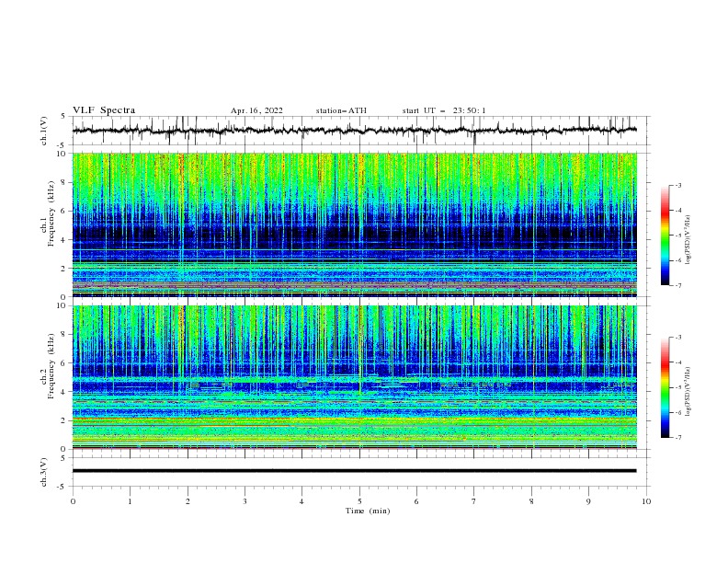Click tick label "9" on the time axis
The width and height of the screenshot is (728, 563).
coord(588,501)
